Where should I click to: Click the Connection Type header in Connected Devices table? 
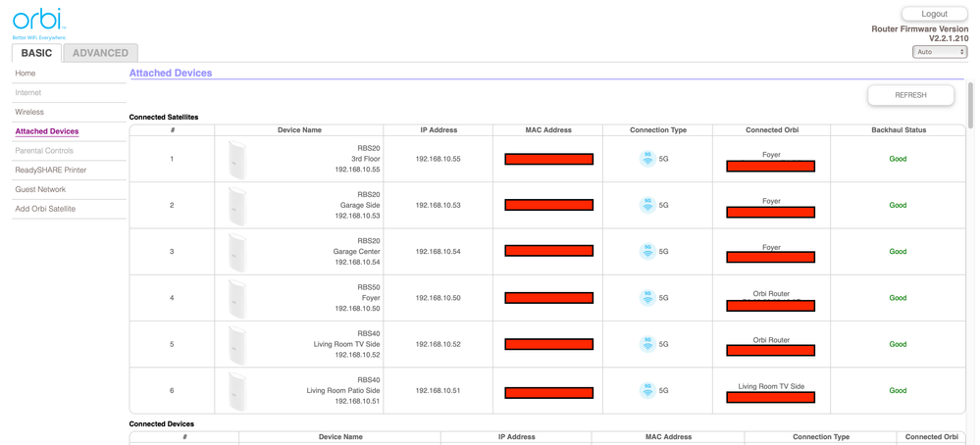tap(821, 437)
